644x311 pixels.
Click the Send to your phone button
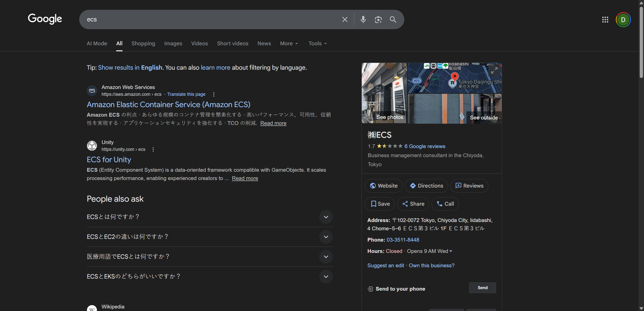[482, 288]
